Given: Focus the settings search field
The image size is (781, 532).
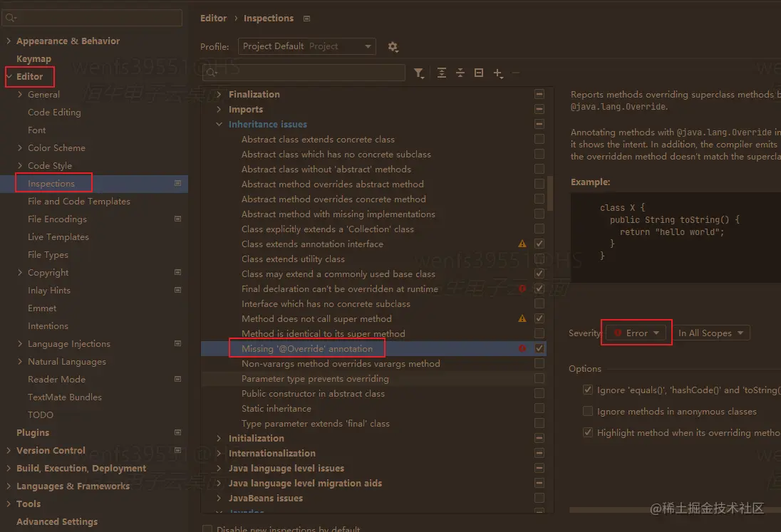Looking at the screenshot, I should (92, 18).
